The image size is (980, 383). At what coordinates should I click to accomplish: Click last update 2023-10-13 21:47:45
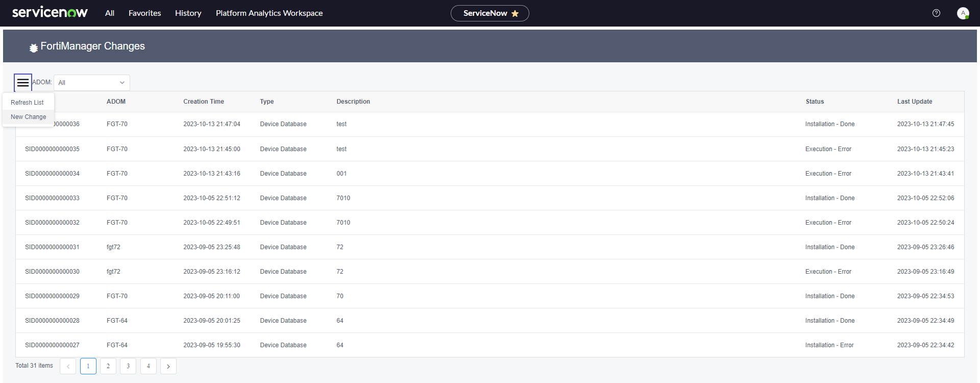[x=926, y=124]
